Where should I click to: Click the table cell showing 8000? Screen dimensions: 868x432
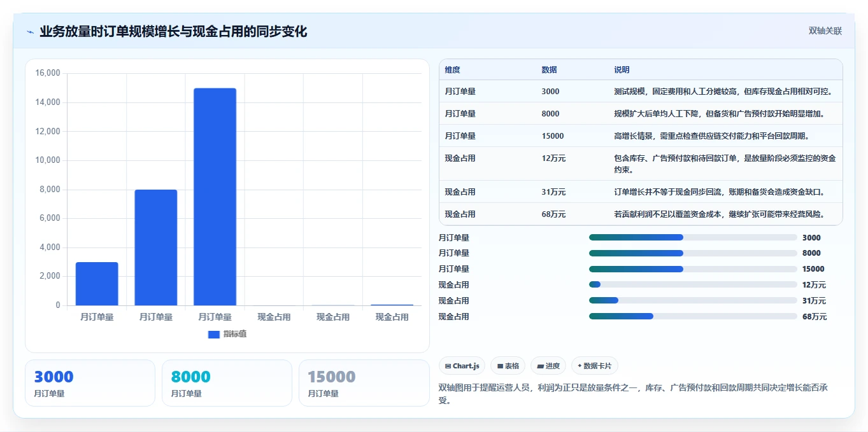(550, 114)
